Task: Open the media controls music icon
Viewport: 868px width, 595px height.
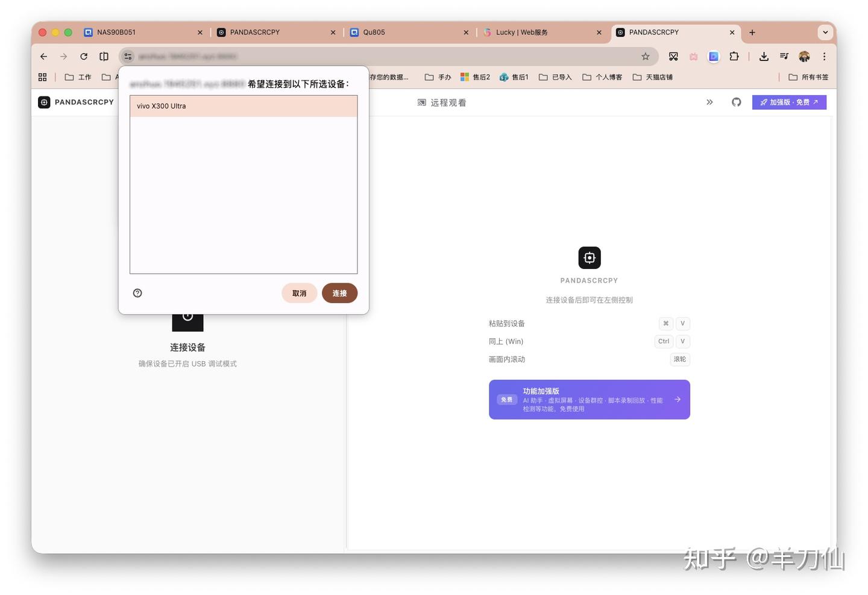Action: 784,57
